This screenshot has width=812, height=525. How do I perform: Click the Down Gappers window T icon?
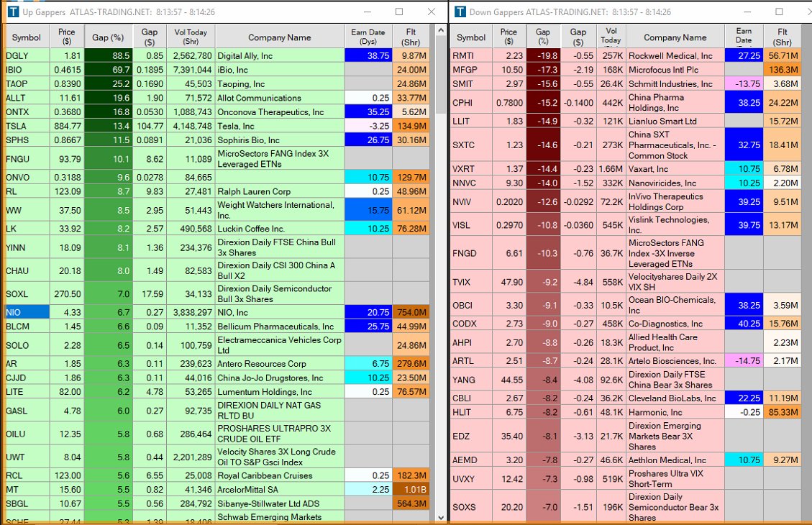pyautogui.click(x=460, y=12)
